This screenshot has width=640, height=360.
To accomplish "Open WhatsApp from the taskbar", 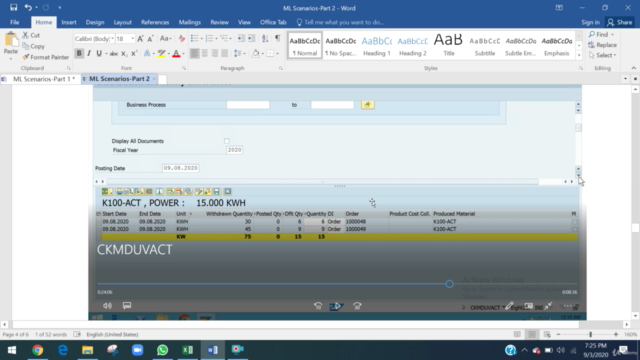I will tap(162, 350).
